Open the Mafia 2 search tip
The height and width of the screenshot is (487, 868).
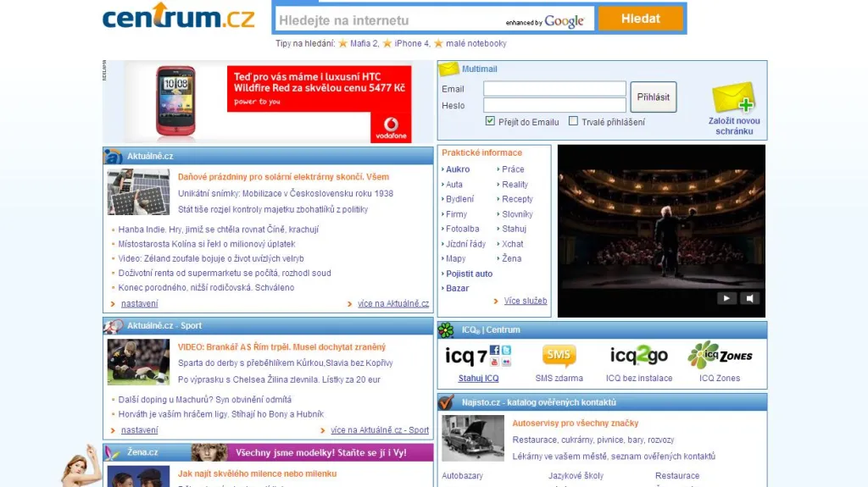pyautogui.click(x=364, y=43)
